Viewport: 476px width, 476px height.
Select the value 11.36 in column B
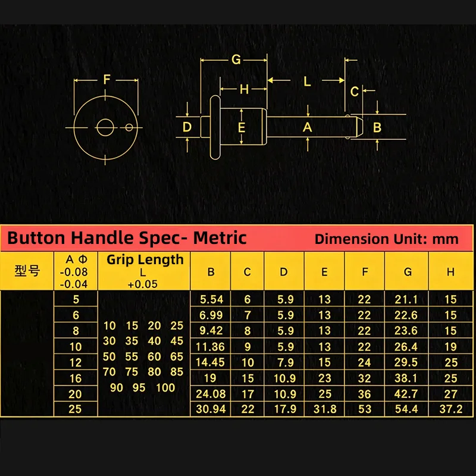[210, 347]
